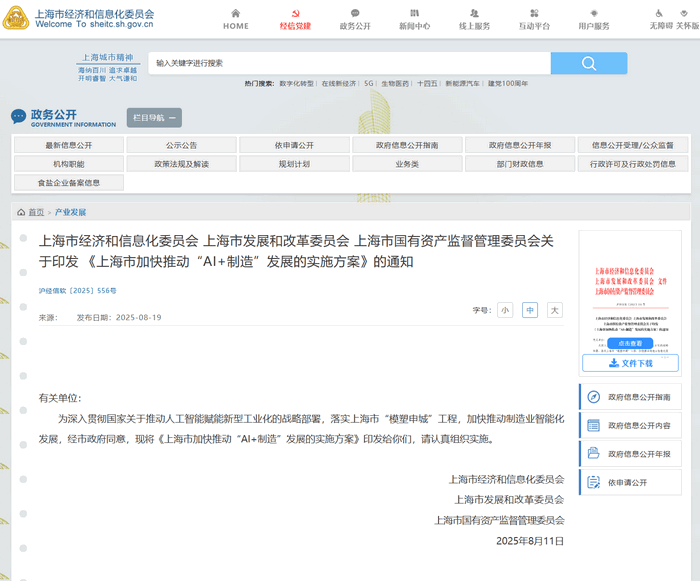Click the list icon for 政府信息公开内容

tap(594, 425)
